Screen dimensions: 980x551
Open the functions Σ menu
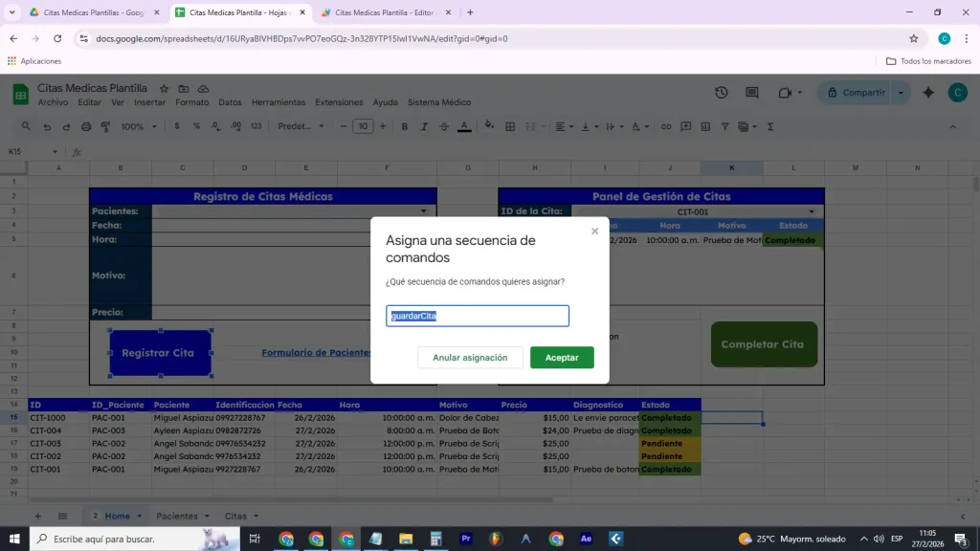tap(769, 125)
